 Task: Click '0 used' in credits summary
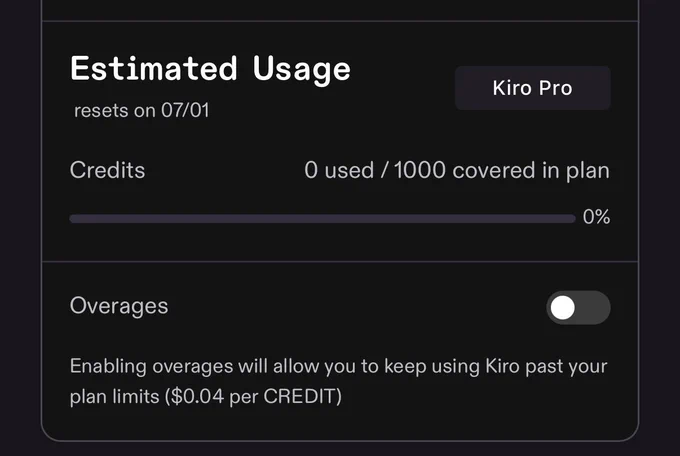click(x=339, y=170)
